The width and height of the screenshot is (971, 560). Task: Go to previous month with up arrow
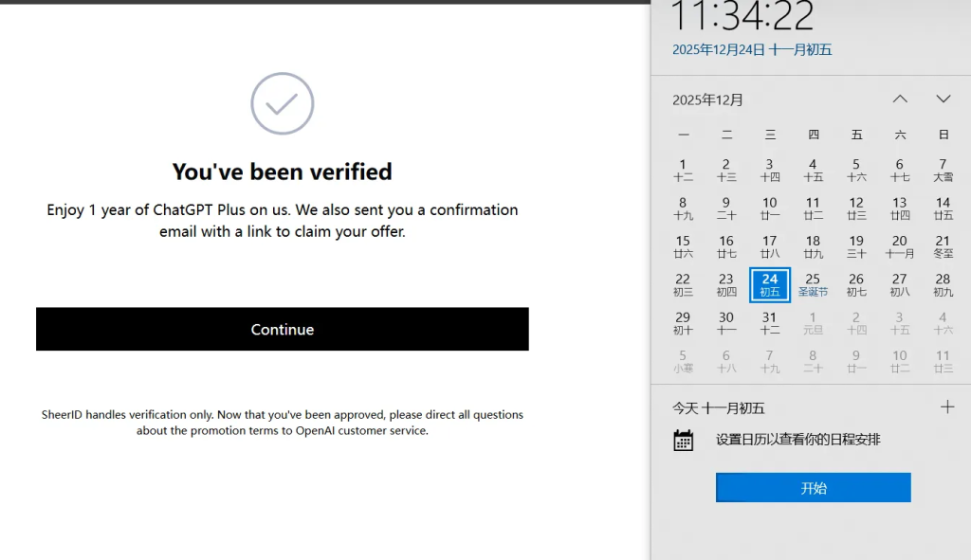click(900, 99)
